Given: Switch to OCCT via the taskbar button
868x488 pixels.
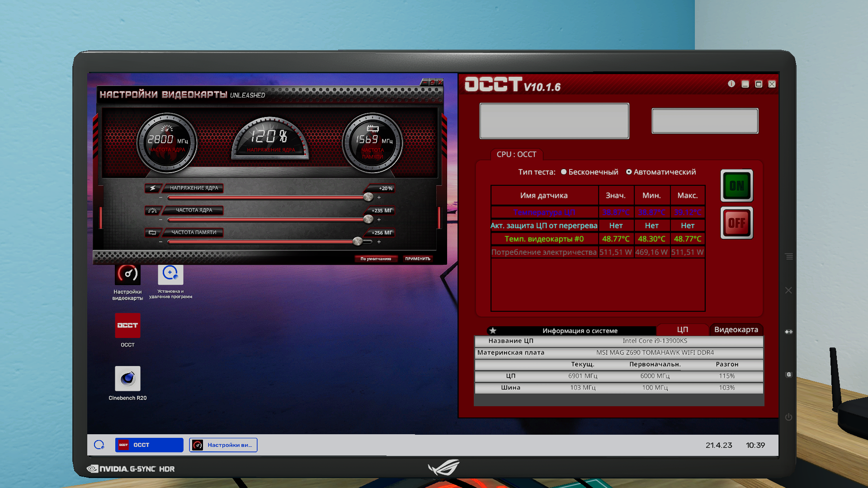Looking at the screenshot, I should pos(149,445).
